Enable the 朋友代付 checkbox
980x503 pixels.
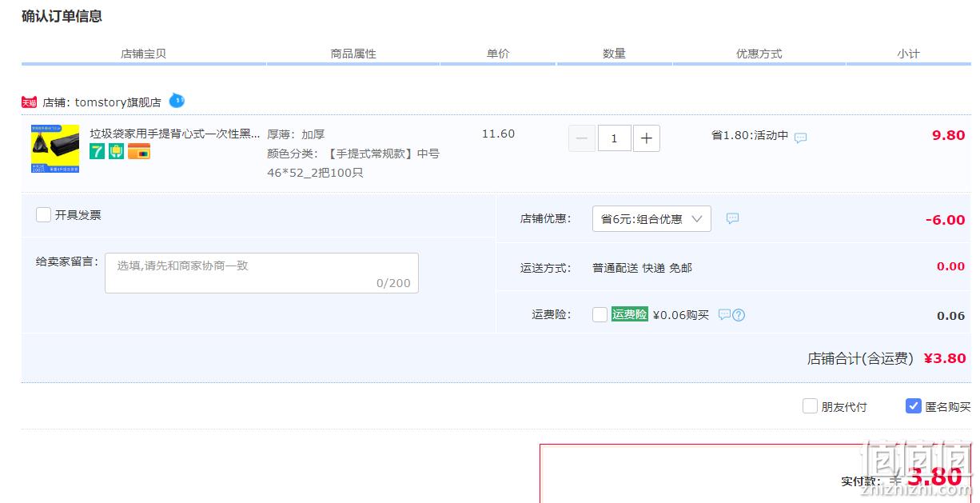810,406
